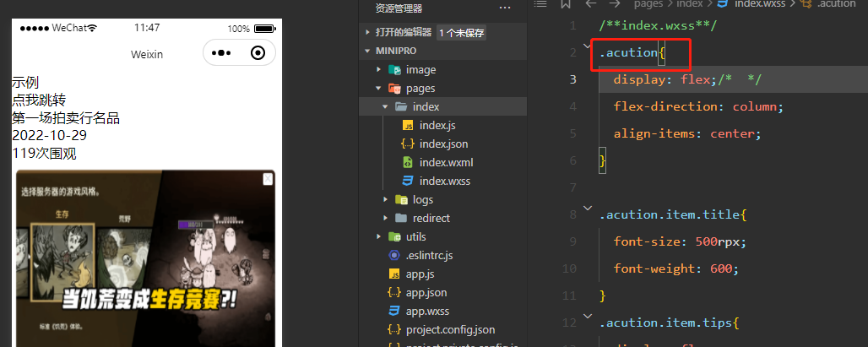
Task: Click the project.config.json braces icon
Action: pyautogui.click(x=394, y=330)
